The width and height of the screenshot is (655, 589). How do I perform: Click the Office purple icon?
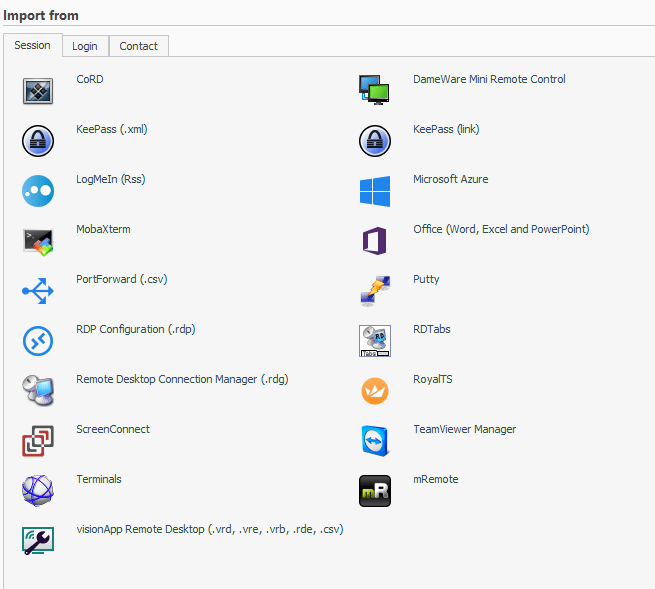(374, 241)
